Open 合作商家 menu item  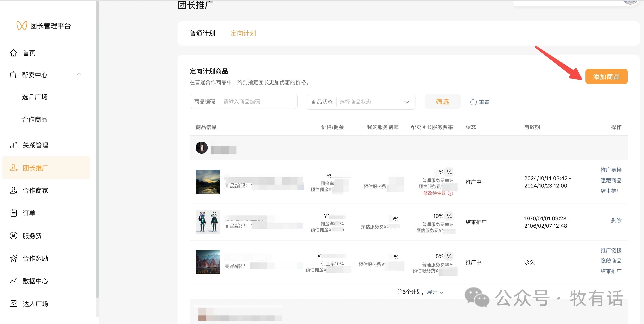click(36, 190)
